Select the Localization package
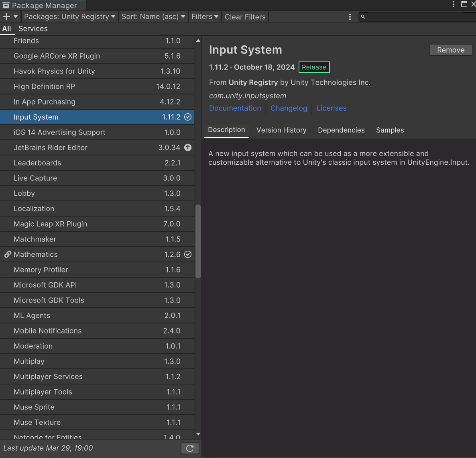Image resolution: width=476 pixels, height=458 pixels. coord(97,209)
